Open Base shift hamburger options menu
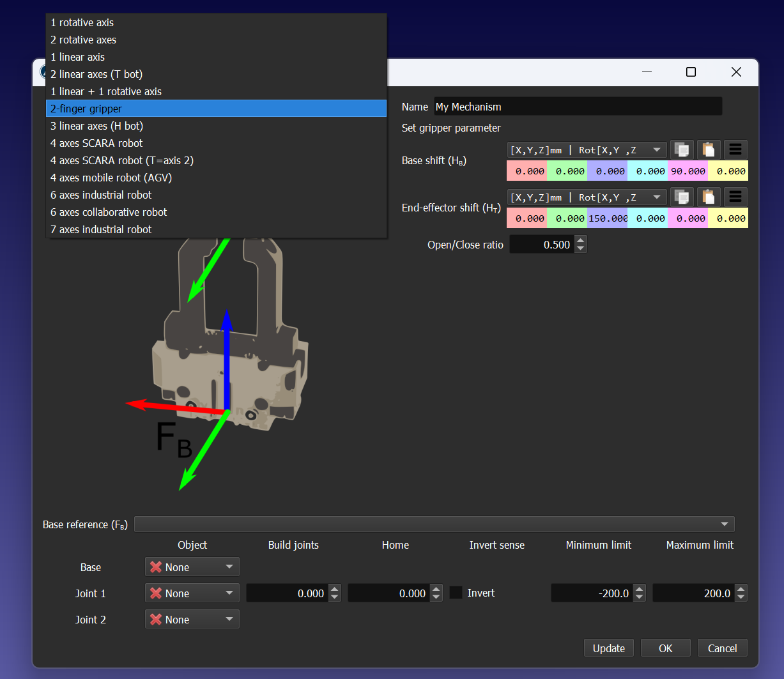Screen dimensions: 784x679 coord(735,150)
